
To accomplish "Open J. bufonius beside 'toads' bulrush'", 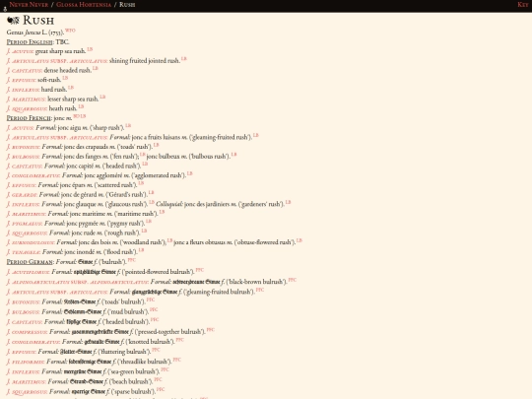I will coord(23,301).
